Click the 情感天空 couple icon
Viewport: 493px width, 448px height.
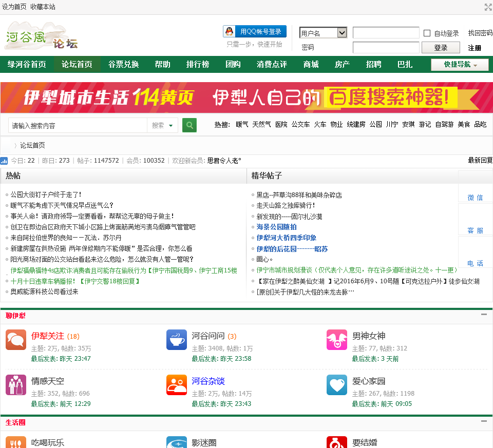(x=16, y=385)
